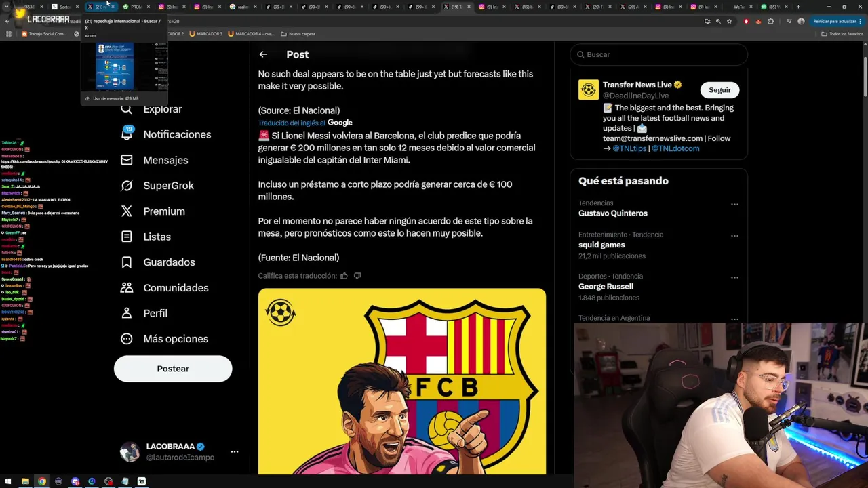The height and width of the screenshot is (488, 868).
Task: Click 'Qué está pasando' heading
Action: click(623, 181)
